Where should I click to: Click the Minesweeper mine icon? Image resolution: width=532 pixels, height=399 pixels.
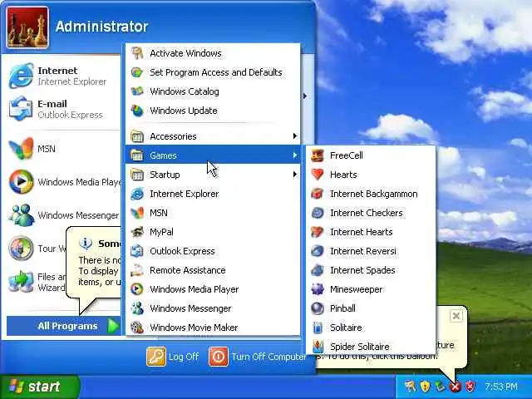pyautogui.click(x=318, y=289)
